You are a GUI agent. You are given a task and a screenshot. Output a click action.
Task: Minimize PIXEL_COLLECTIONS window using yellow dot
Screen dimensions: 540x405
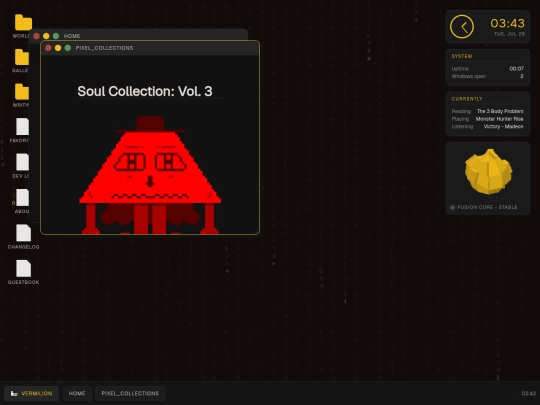pos(58,48)
